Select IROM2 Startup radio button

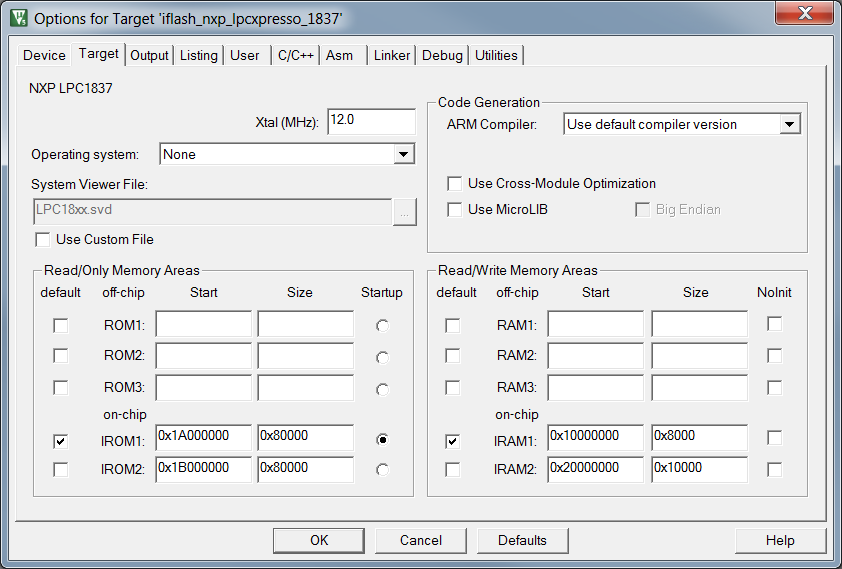(x=382, y=469)
